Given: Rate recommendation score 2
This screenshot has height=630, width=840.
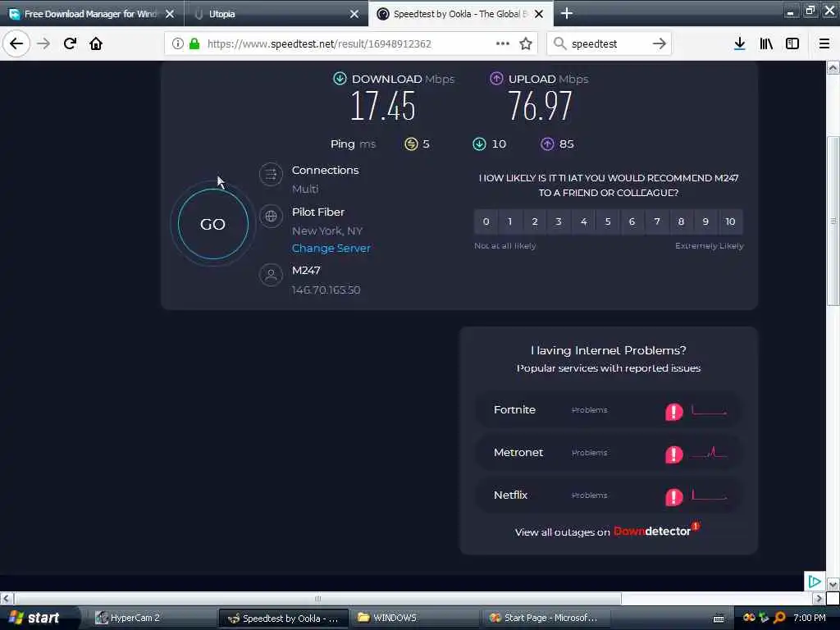Looking at the screenshot, I should [535, 221].
